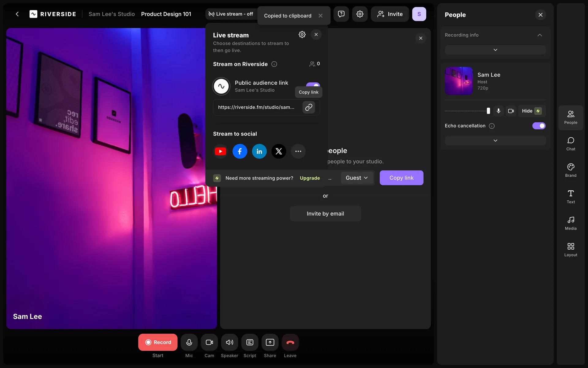
Task: Choose LinkedIn streaming icon
Action: (259, 151)
